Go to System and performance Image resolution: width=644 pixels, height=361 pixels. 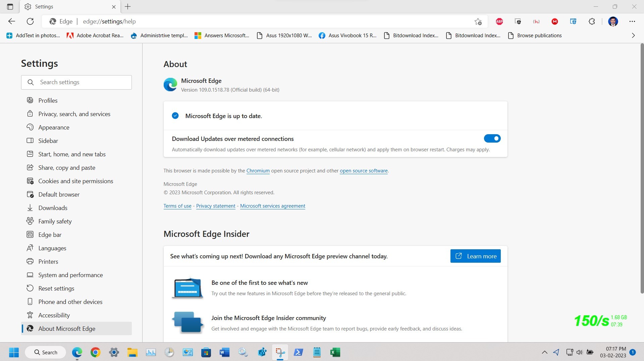point(76,275)
